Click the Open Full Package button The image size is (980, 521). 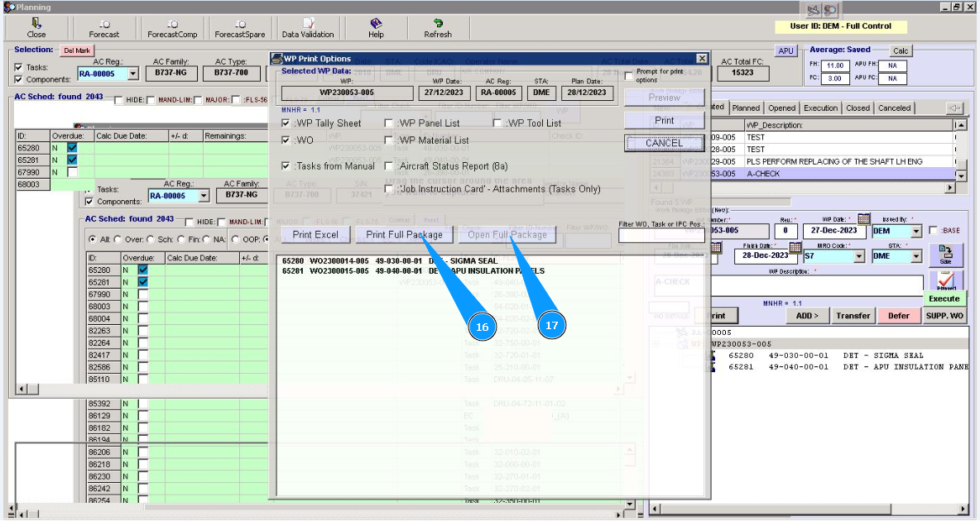point(507,235)
